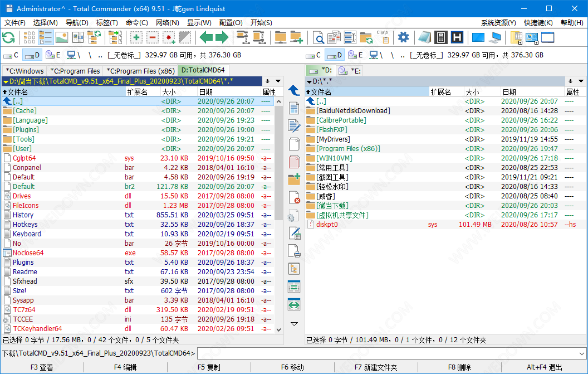Select drive D in the right drive bar
Screen dimensions: 588x374
[x=334, y=55]
